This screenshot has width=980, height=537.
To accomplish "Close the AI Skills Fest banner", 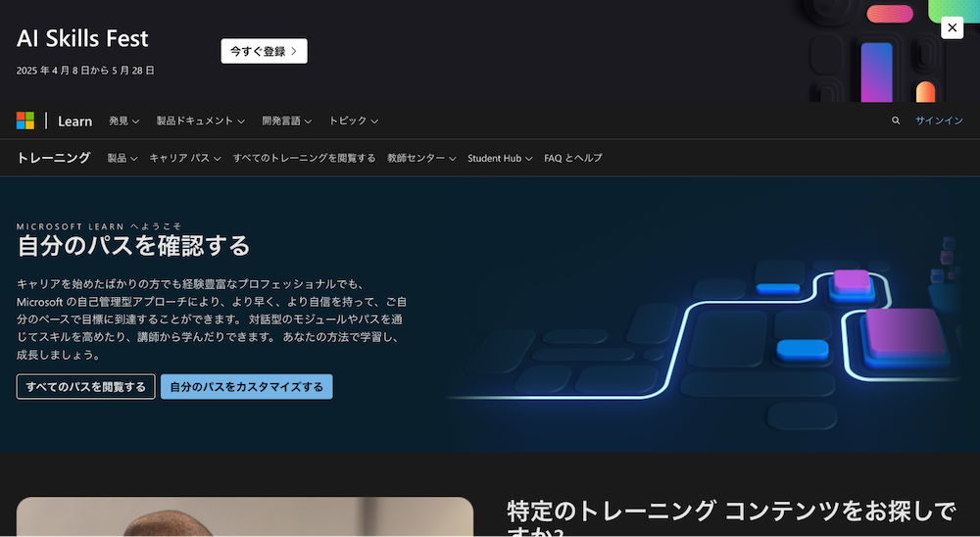I will coord(952,27).
